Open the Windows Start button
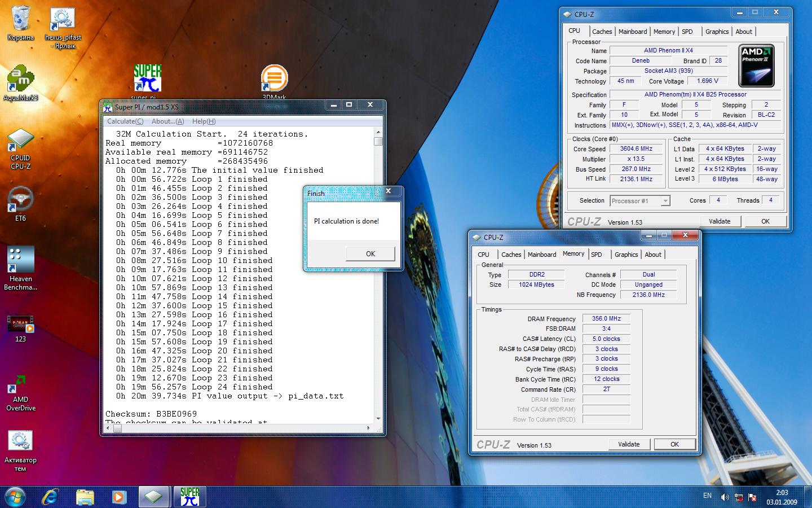Viewport: 812px width, 508px height. click(x=15, y=497)
